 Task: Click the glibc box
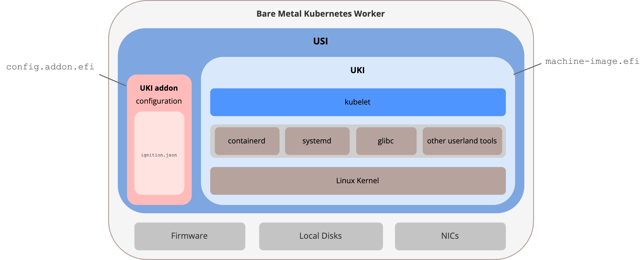pyautogui.click(x=386, y=141)
